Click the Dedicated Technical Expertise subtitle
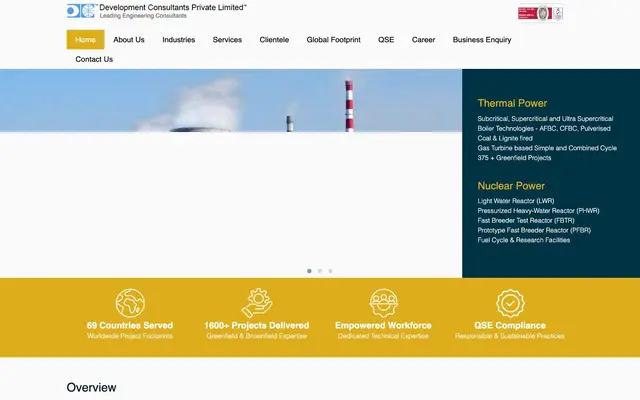The width and height of the screenshot is (640, 400). coord(383,336)
